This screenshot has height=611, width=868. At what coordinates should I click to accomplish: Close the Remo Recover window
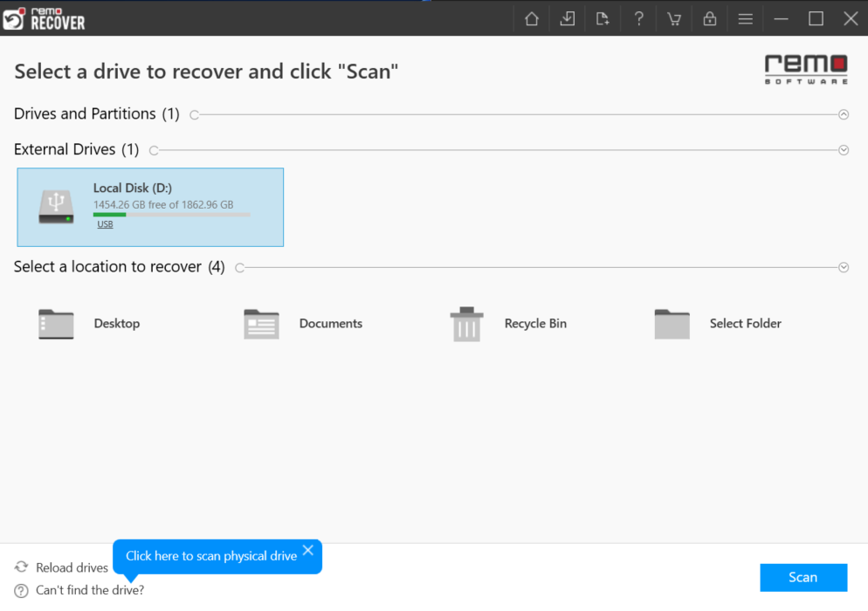click(x=851, y=19)
